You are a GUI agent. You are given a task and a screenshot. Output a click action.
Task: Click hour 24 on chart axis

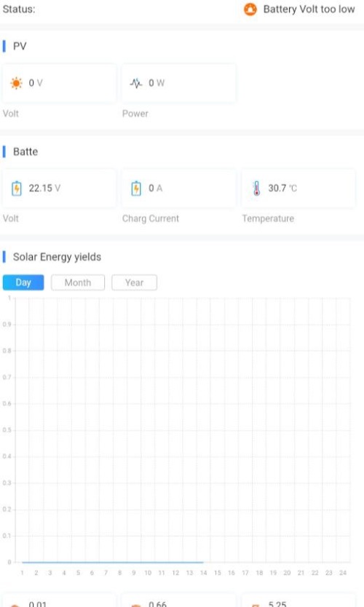point(343,573)
